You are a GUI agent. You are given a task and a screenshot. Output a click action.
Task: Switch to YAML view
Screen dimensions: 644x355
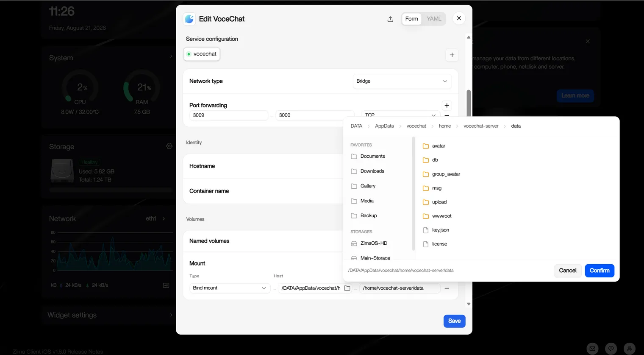pos(434,19)
